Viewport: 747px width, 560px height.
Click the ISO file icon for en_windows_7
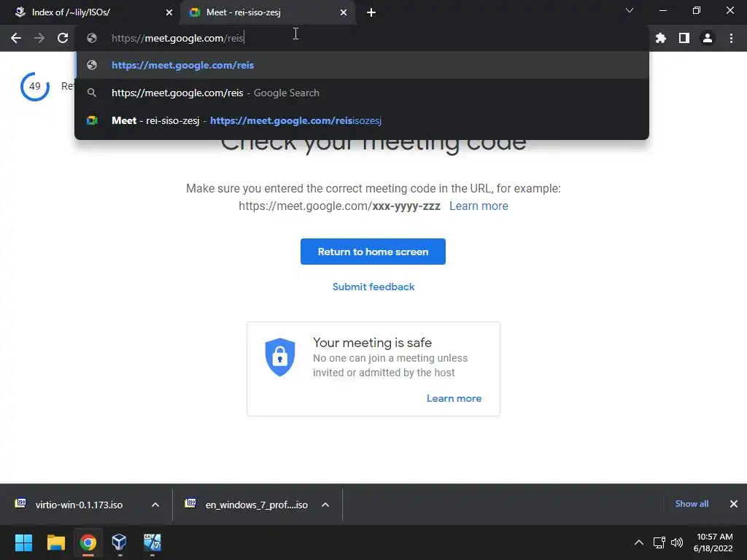[x=190, y=503]
